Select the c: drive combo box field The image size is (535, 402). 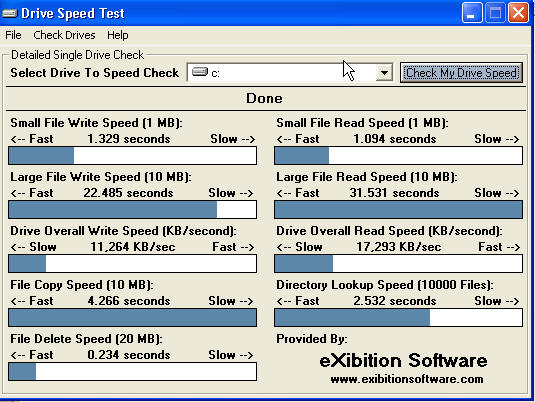[290, 72]
